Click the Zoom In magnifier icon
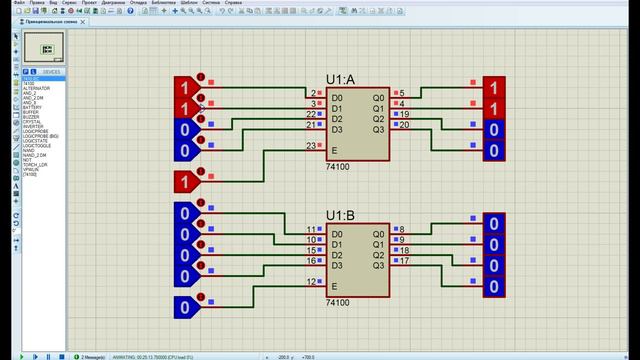The width and height of the screenshot is (640, 360). click(x=183, y=11)
